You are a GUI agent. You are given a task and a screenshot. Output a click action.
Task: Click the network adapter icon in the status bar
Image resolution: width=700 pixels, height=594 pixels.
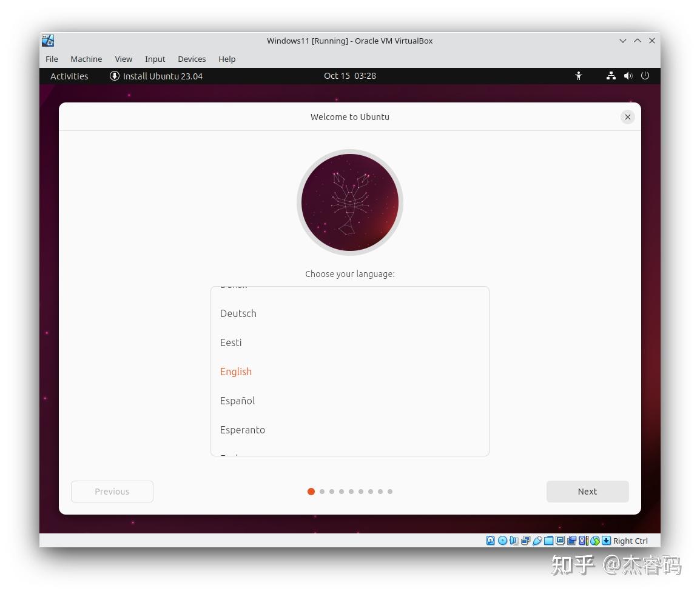[525, 540]
